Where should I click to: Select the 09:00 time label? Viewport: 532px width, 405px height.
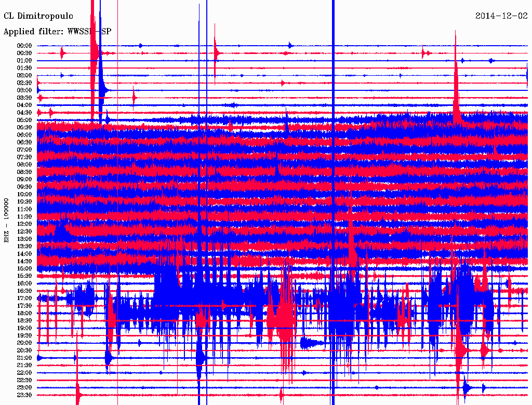[24, 180]
